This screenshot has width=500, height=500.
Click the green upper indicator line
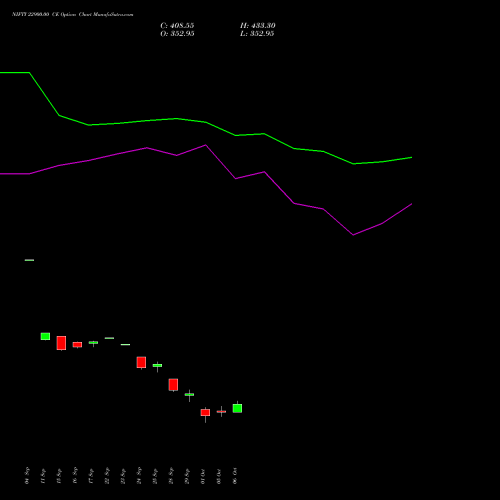click(206, 122)
